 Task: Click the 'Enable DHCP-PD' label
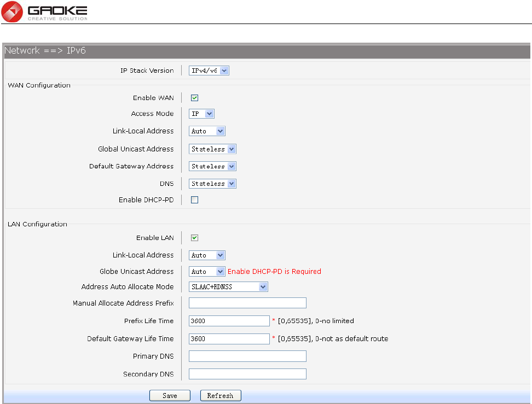pos(146,200)
